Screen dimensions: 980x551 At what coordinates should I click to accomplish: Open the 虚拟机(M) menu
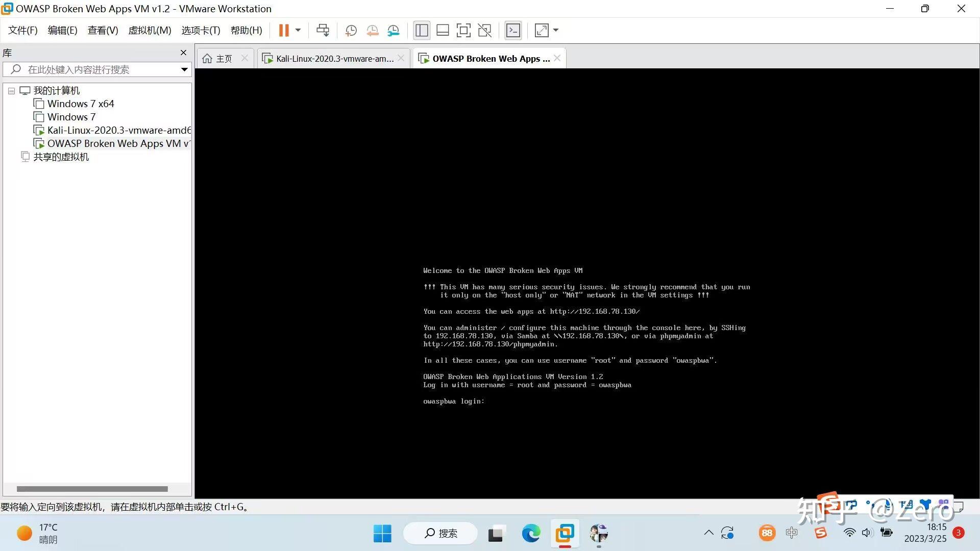[150, 31]
